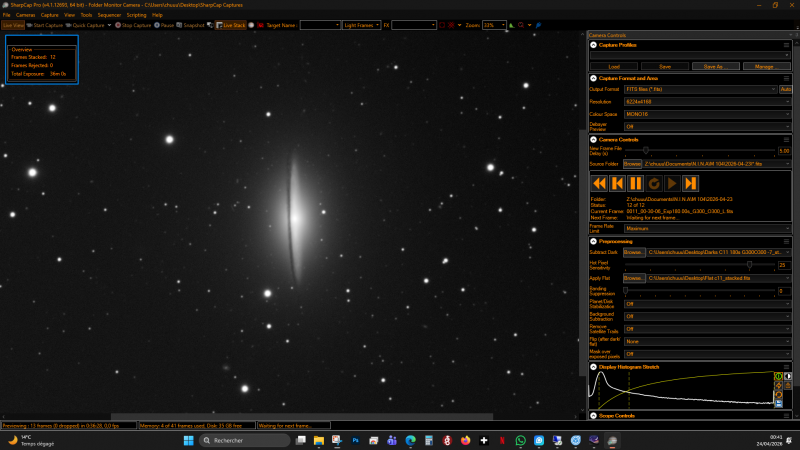Viewport: 800px width, 450px height.
Task: Toggle the Live Stack button
Action: [231, 25]
